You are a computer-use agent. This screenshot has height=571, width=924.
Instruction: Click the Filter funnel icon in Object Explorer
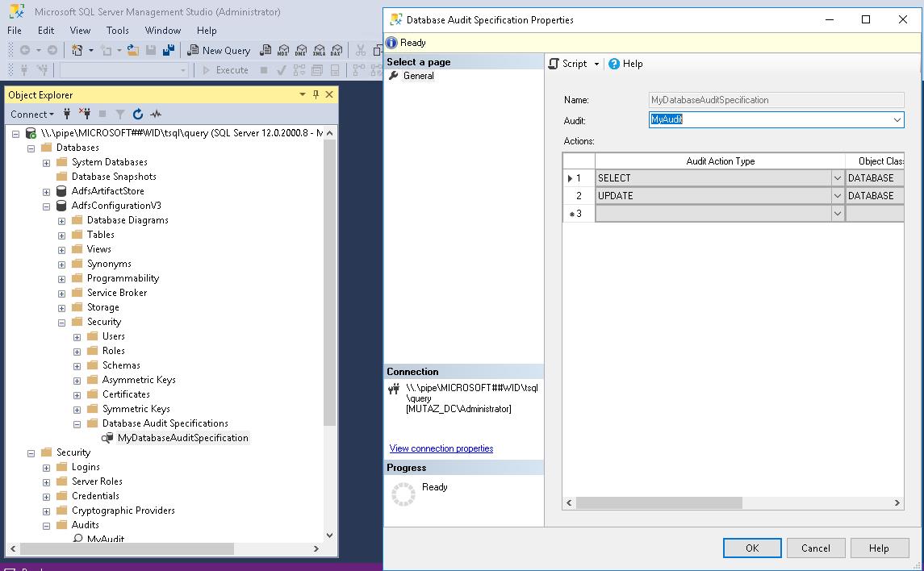coord(120,114)
